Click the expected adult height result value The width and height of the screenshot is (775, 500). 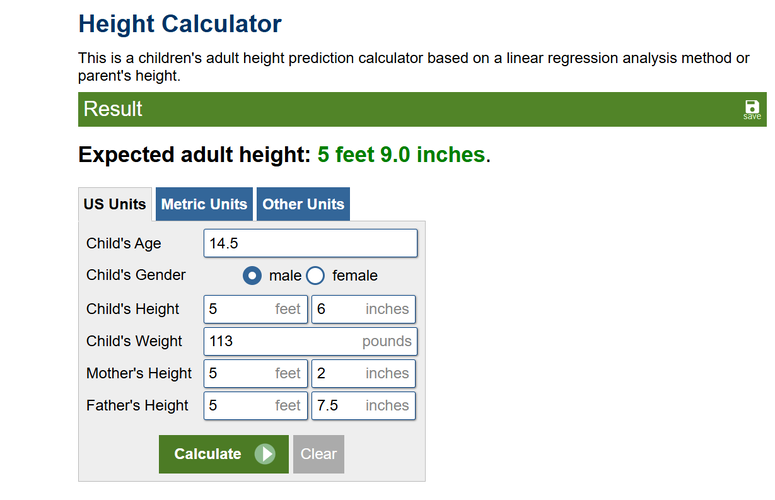401,155
